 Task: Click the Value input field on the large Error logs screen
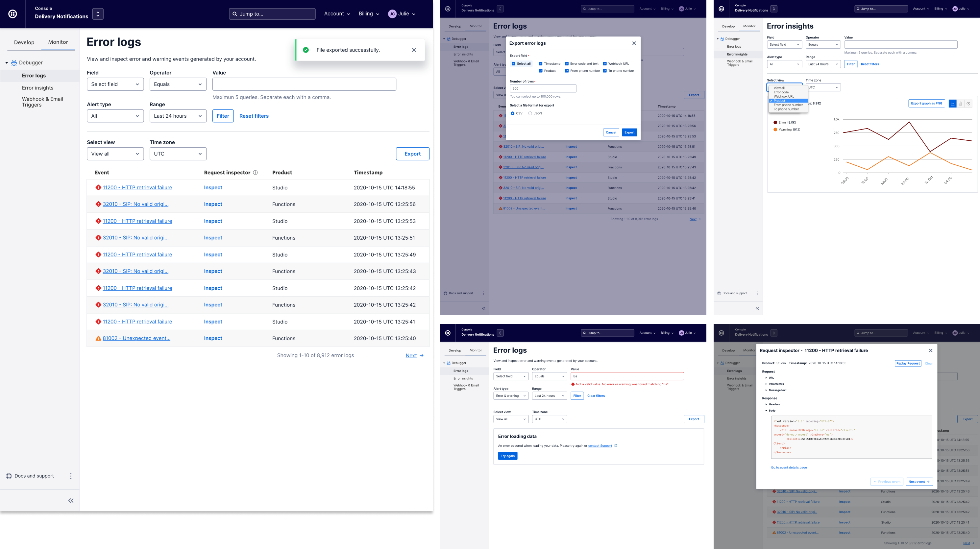click(304, 84)
